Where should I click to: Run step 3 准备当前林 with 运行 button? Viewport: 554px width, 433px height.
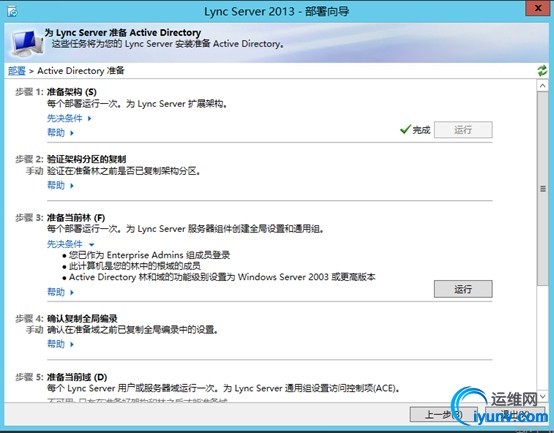(x=463, y=289)
